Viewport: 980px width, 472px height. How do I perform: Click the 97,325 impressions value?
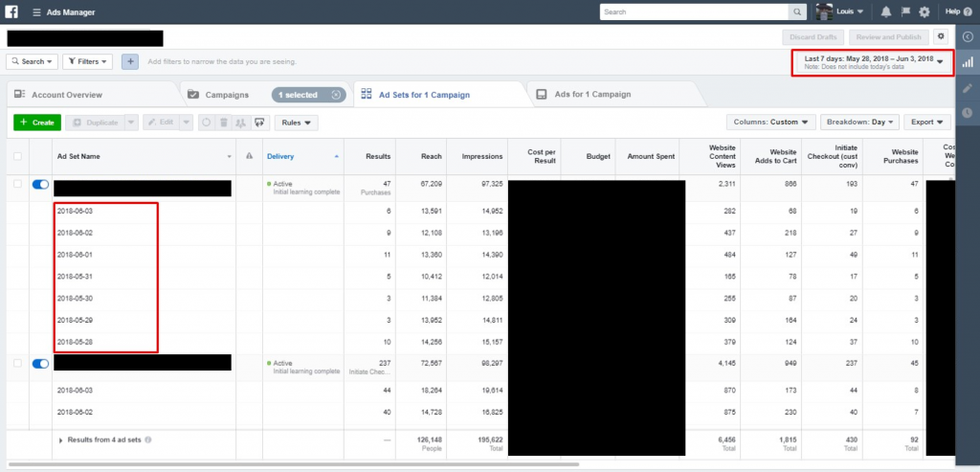pos(491,185)
